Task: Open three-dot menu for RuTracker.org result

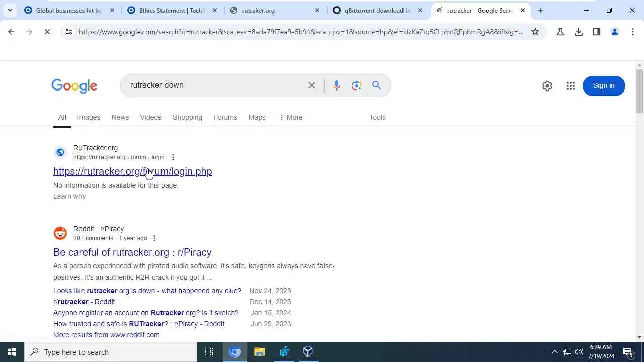Action: (x=173, y=157)
